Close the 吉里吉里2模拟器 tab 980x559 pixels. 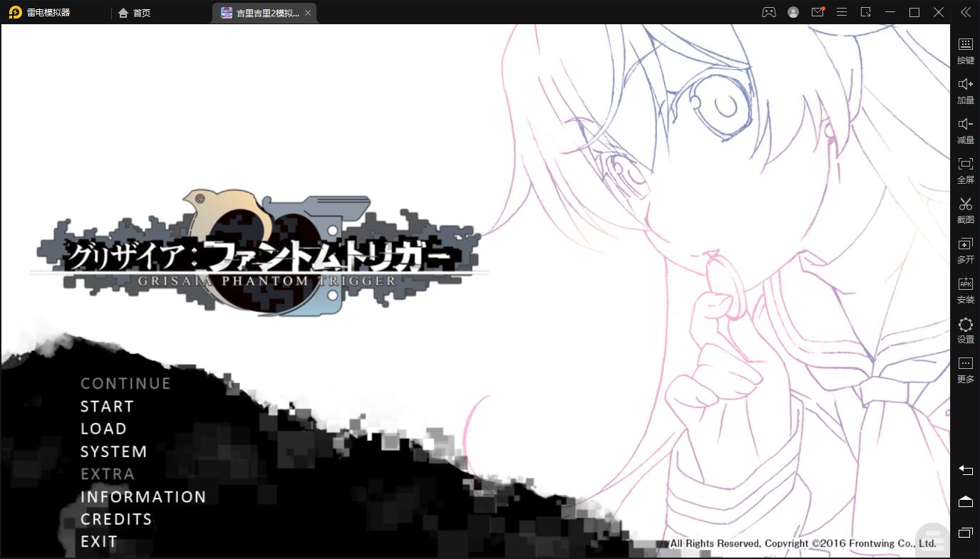308,13
